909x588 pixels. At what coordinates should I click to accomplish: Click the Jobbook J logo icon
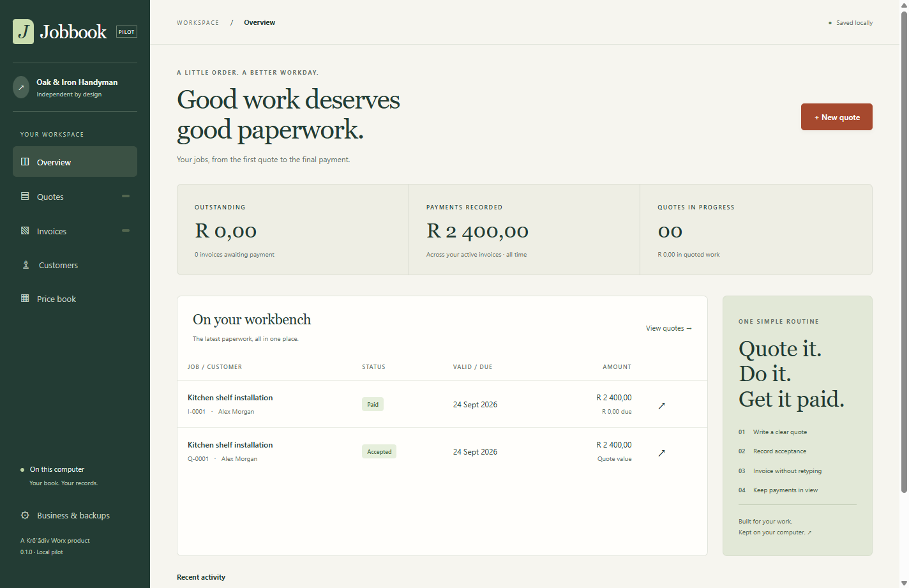pyautogui.click(x=24, y=31)
